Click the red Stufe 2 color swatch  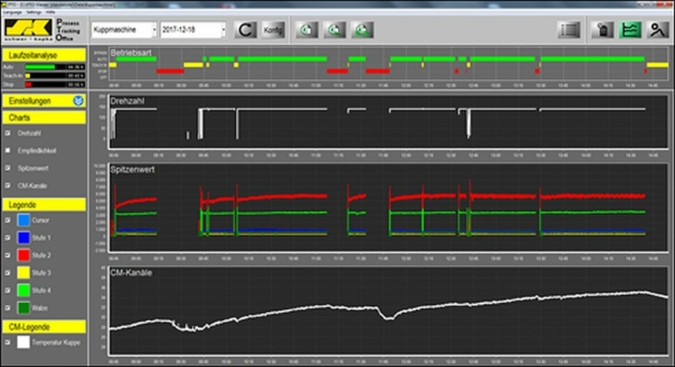[x=24, y=255]
